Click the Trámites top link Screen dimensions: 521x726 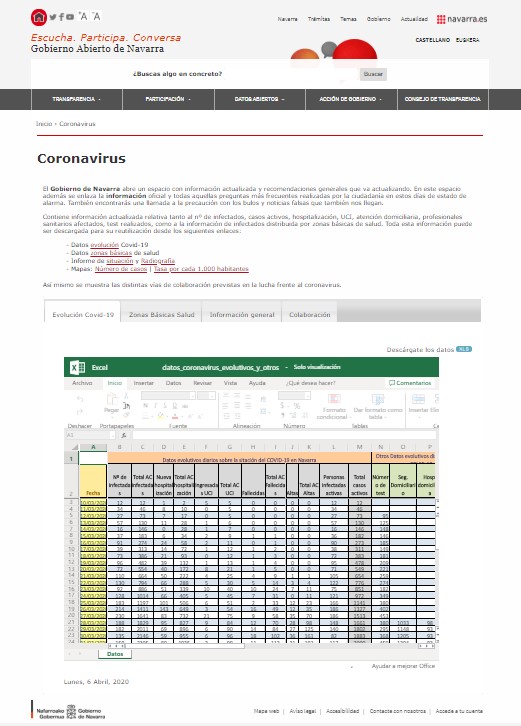tap(319, 19)
